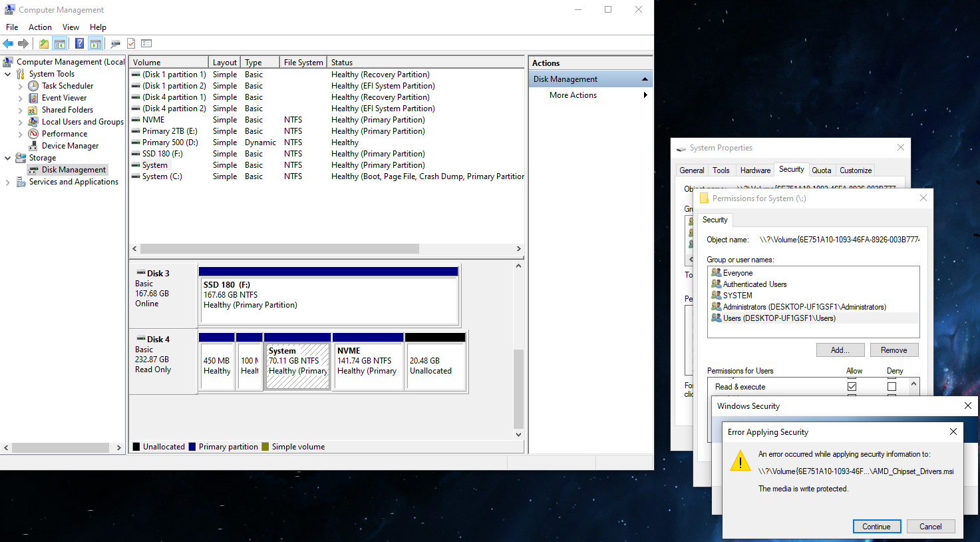Select Performance in the console tree

pyautogui.click(x=64, y=134)
